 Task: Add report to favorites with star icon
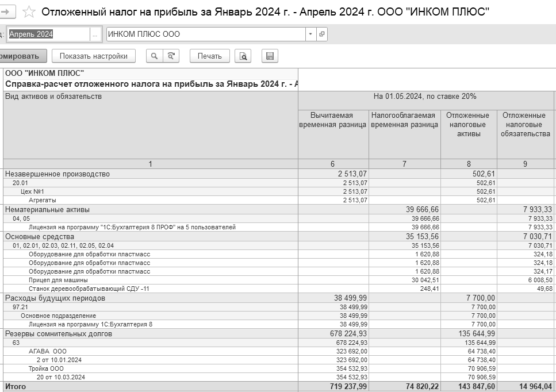point(29,11)
